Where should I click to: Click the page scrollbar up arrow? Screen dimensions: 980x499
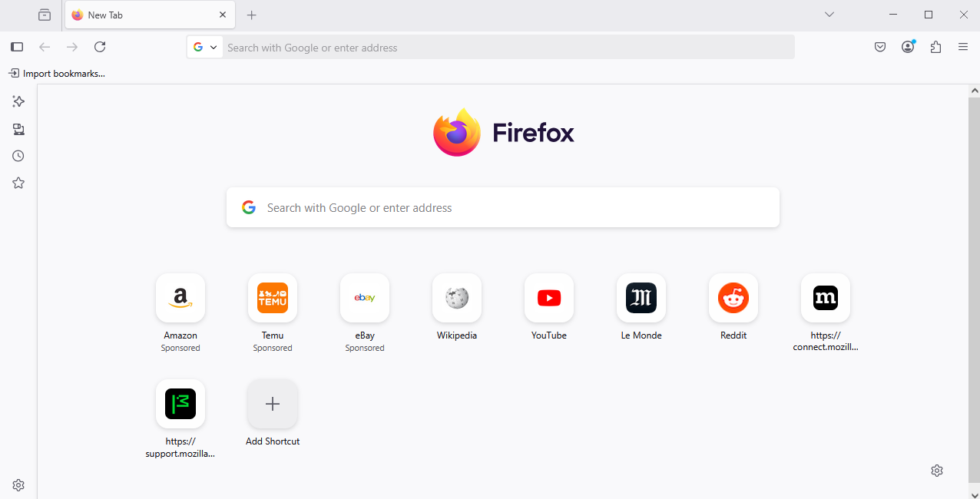[x=975, y=91]
